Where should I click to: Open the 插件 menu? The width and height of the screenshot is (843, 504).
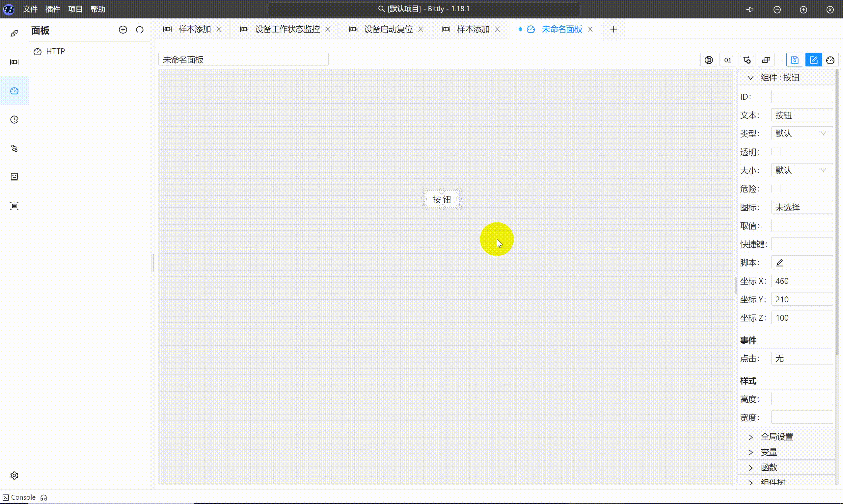click(53, 9)
